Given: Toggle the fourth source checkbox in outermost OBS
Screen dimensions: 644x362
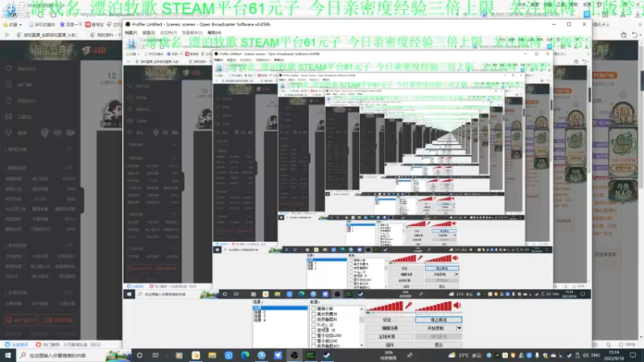Looking at the screenshot, I should coord(314,325).
